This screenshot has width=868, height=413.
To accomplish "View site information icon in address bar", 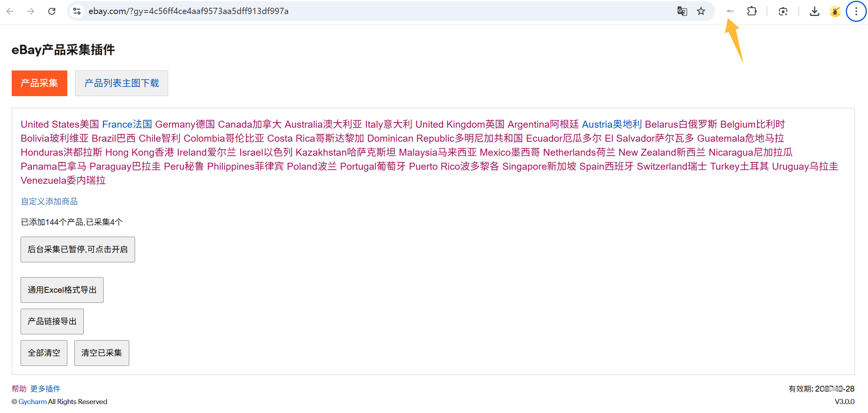I will 77,11.
